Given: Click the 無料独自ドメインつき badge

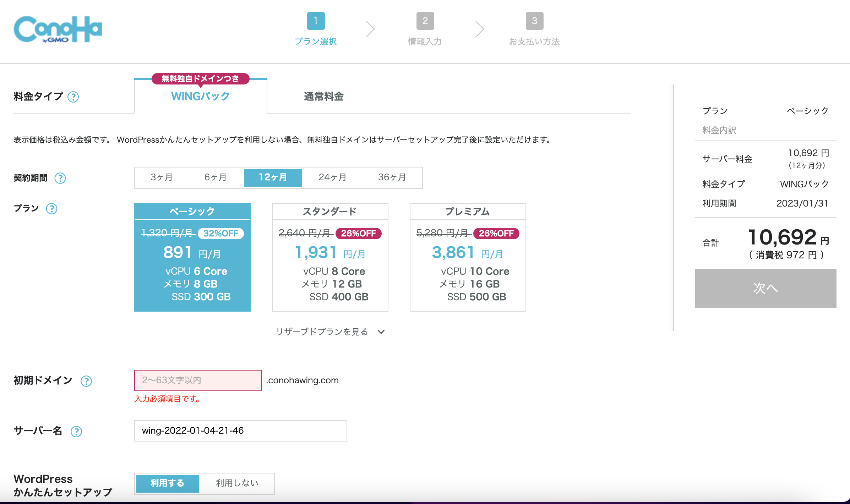Looking at the screenshot, I should tap(201, 79).
